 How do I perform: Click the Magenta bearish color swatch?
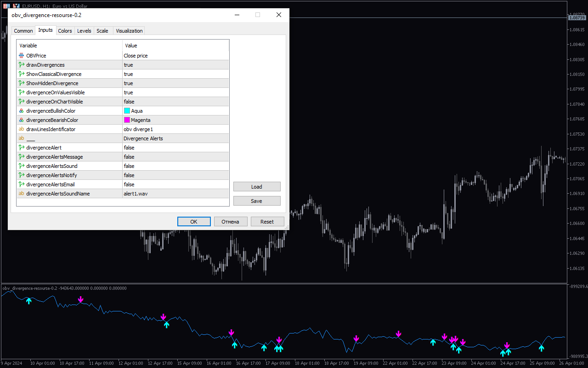click(127, 120)
